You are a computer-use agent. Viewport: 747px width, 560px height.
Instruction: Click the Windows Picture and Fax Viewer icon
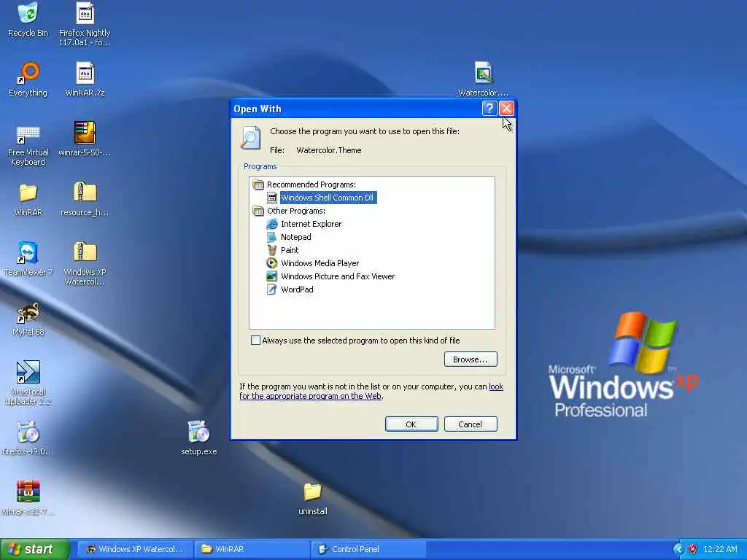coord(271,276)
